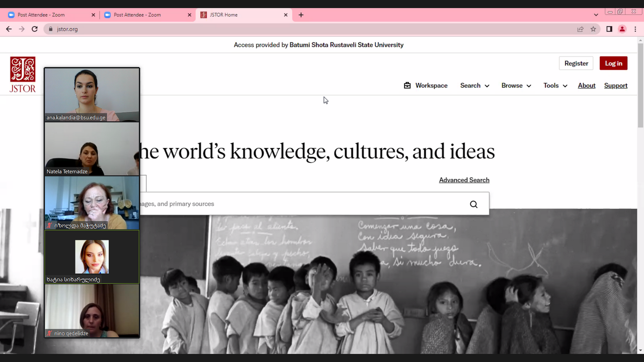The image size is (644, 362).
Task: Click the Register button
Action: (x=576, y=63)
